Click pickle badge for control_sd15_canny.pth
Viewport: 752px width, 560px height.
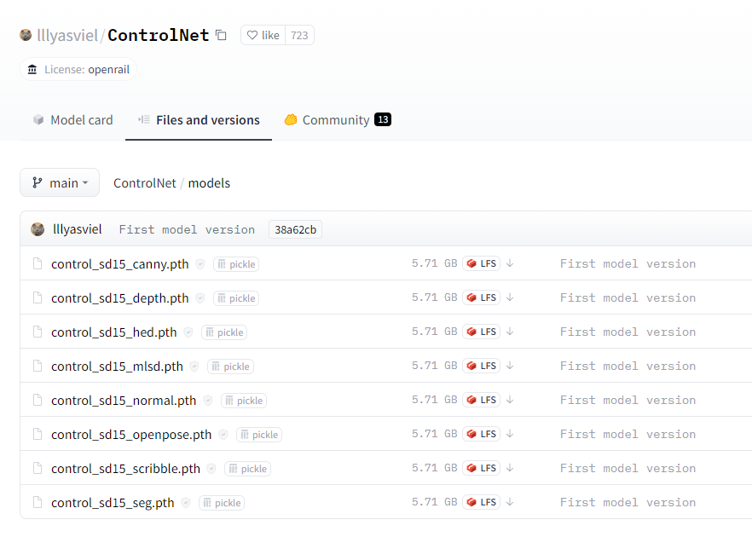[x=236, y=264]
